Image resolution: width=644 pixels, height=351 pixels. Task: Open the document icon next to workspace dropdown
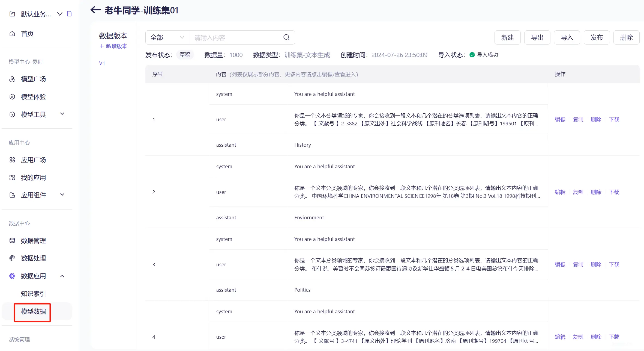point(69,14)
